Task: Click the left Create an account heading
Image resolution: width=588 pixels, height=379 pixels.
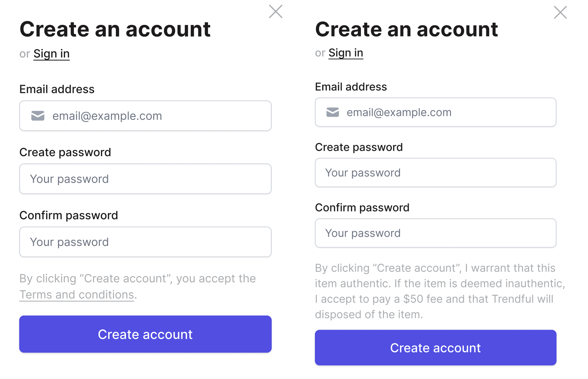Action: tap(115, 29)
